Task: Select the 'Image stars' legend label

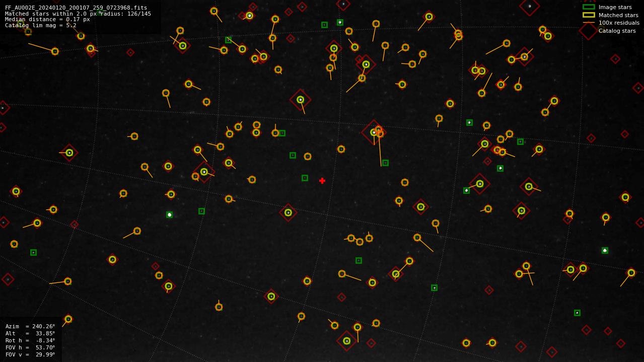Action: click(x=615, y=7)
